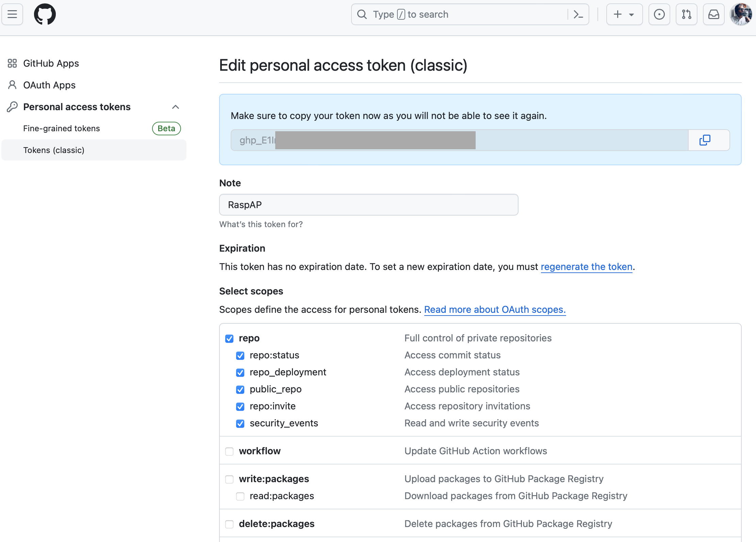Toggle the repo_deployment checkbox
This screenshot has width=756, height=542.
click(x=240, y=373)
